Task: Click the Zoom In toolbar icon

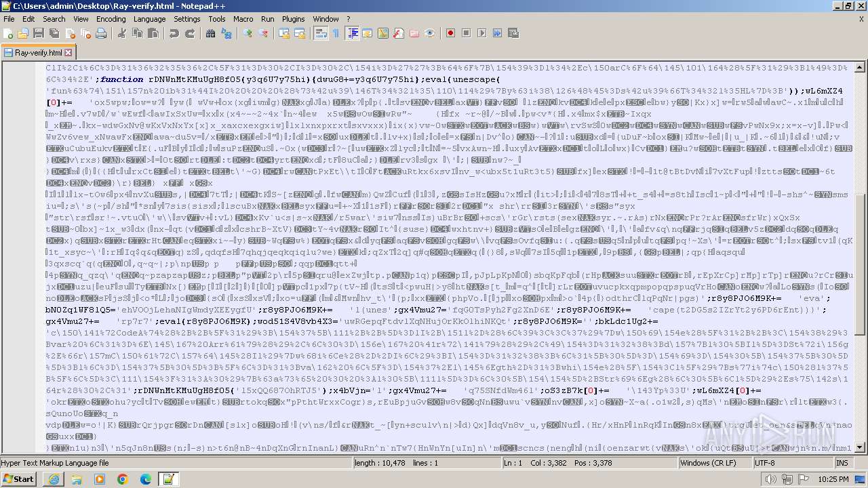Action: coord(247,33)
